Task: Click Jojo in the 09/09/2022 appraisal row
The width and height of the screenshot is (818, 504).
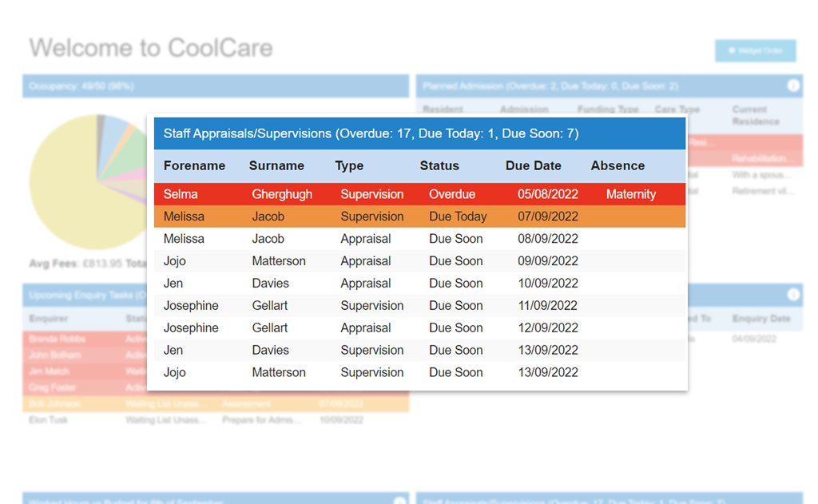Action: pyautogui.click(x=175, y=261)
